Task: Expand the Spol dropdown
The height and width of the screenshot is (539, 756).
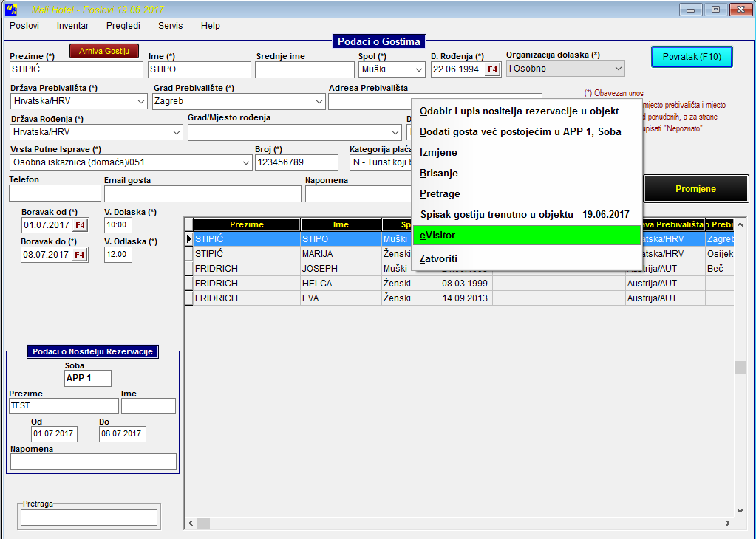Action: point(418,70)
